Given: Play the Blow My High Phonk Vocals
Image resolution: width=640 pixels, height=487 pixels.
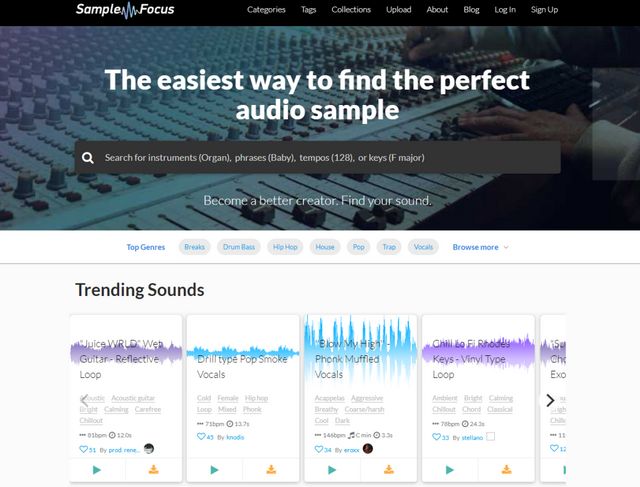Looking at the screenshot, I should click(x=332, y=470).
